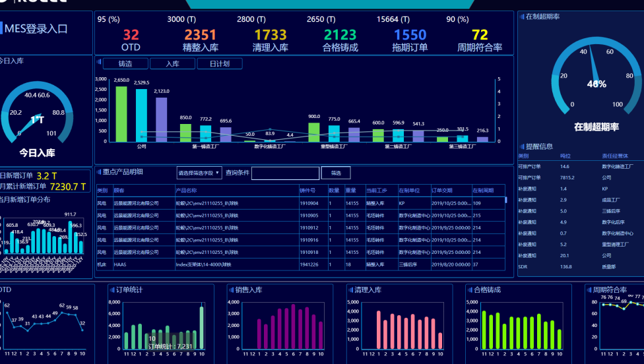Click the icon beside 提醒信息 heading
Screen dimensions: 644x364
521,146
